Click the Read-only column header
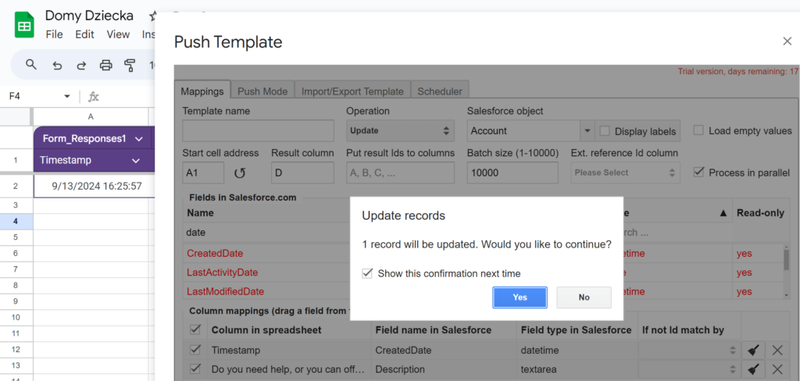This screenshot has height=381, width=800. (x=760, y=213)
